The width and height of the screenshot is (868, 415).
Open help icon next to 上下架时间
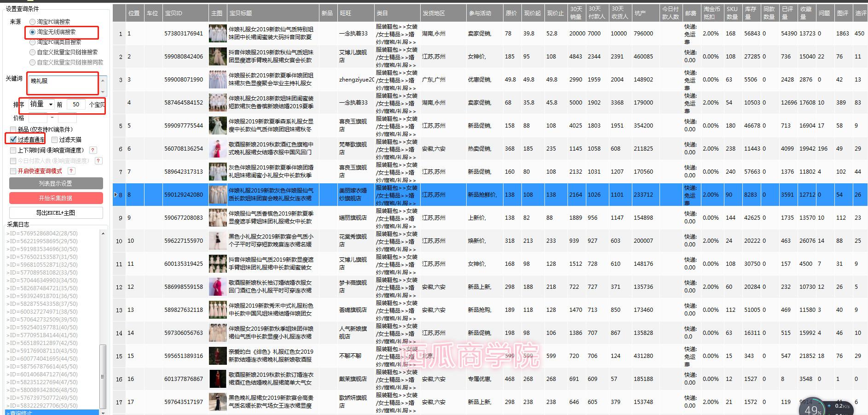93,150
